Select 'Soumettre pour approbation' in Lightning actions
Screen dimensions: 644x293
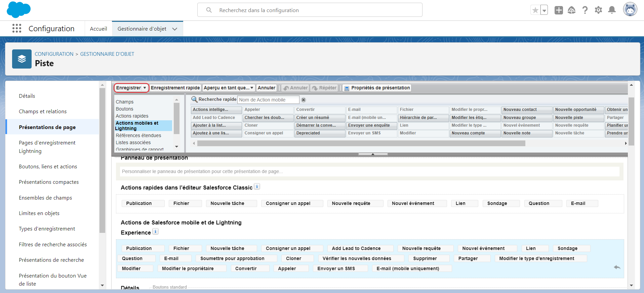[x=237, y=258]
